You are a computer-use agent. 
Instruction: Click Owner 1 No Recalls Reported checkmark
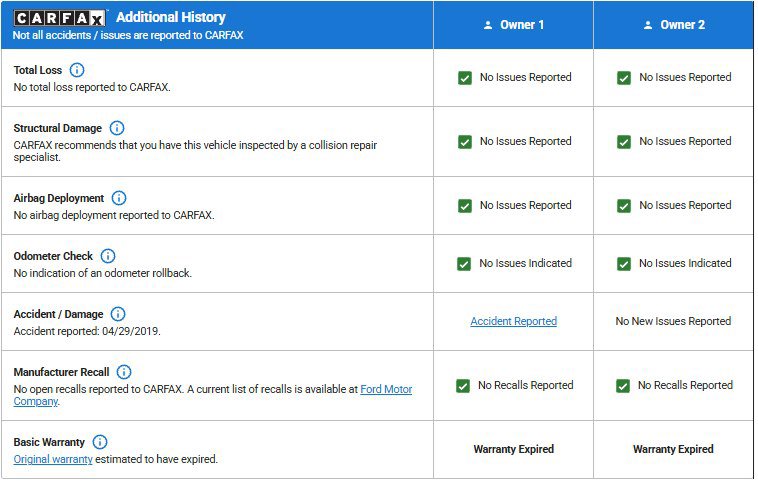point(463,386)
